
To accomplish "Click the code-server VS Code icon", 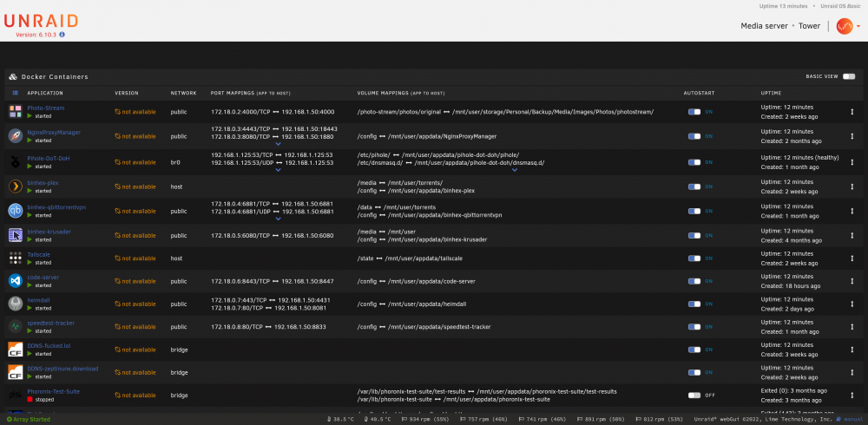I will click(x=15, y=281).
